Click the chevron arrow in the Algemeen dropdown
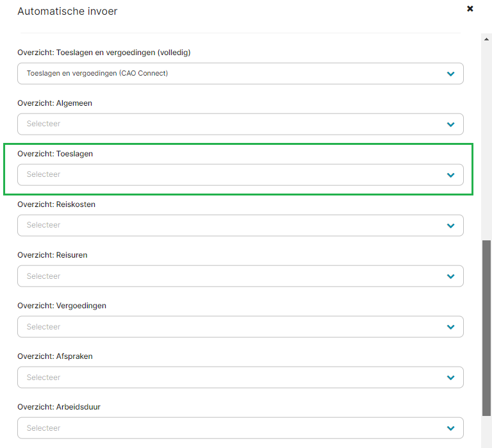 (x=450, y=124)
